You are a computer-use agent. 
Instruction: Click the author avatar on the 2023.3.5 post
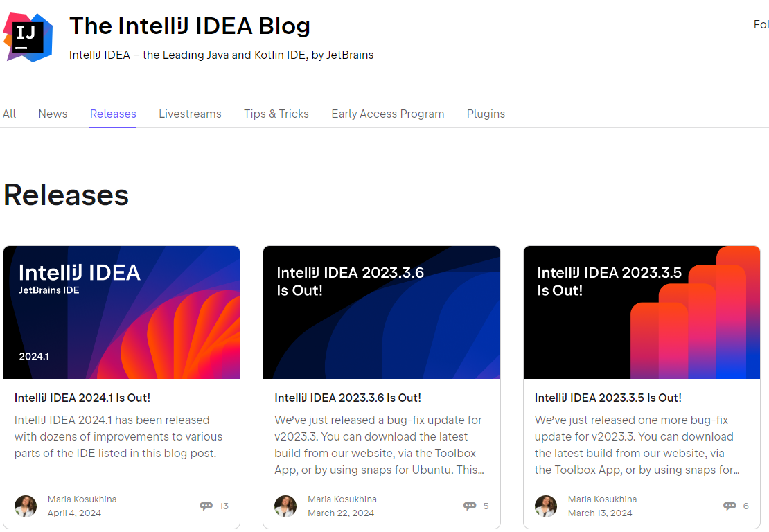[546, 506]
